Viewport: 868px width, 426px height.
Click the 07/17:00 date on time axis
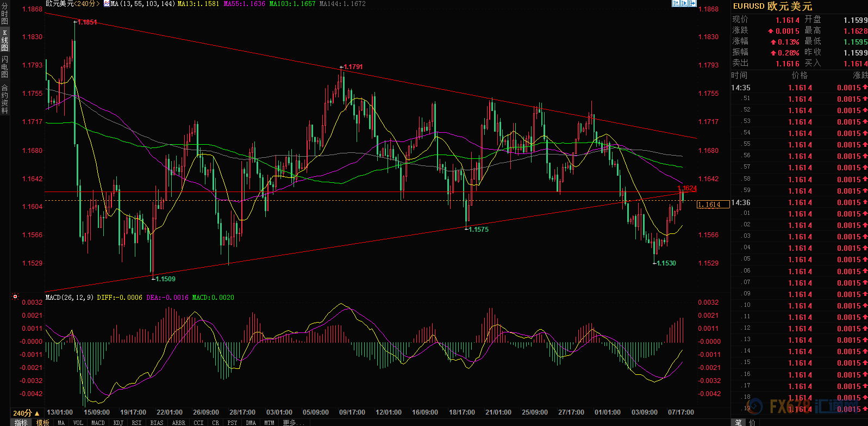pos(680,412)
